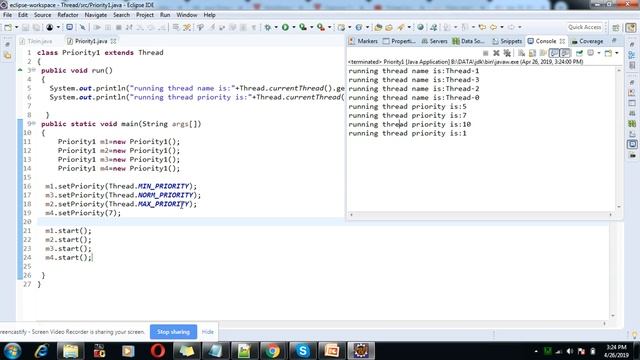Click the Java perspective icon
This screenshot has width=640, height=360.
(631, 27)
